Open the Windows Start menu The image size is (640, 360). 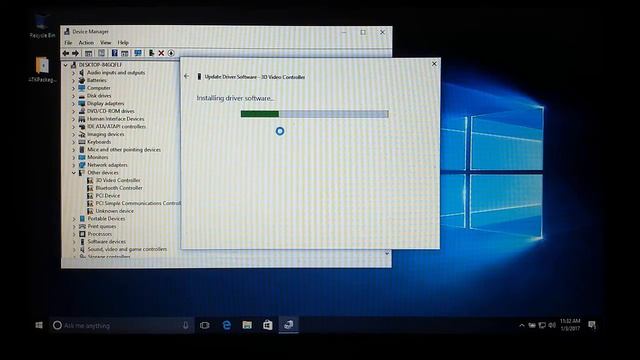tap(39, 325)
